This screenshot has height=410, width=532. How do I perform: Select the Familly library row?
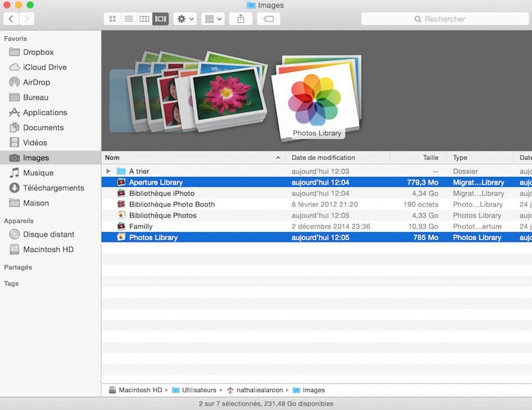point(317,227)
